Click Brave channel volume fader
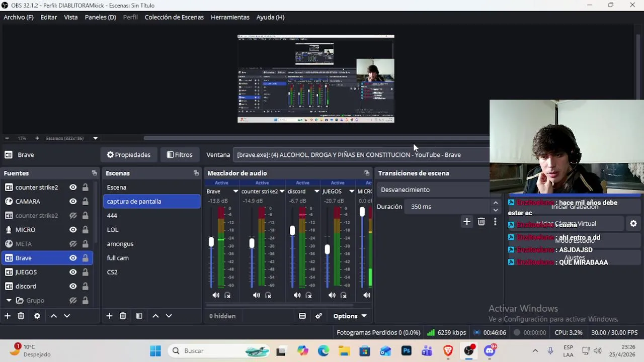The image size is (644, 362). [x=211, y=242]
